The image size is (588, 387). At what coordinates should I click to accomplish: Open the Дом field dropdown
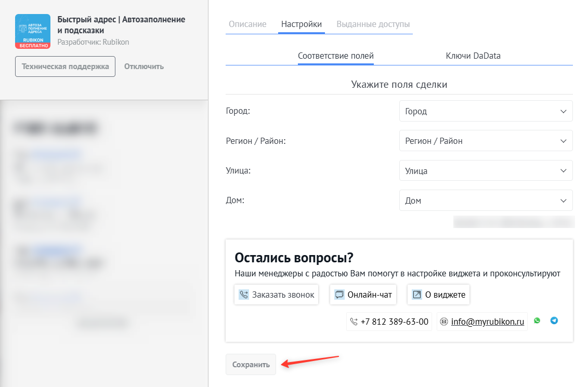486,201
